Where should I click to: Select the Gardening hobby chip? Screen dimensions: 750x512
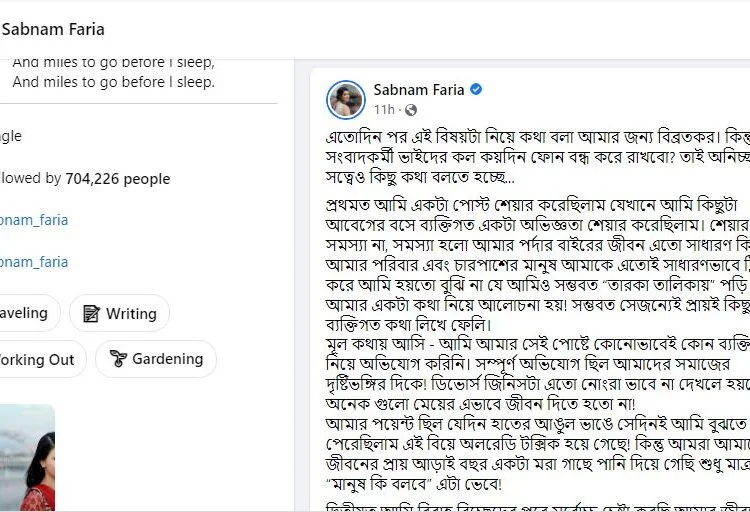pos(156,359)
